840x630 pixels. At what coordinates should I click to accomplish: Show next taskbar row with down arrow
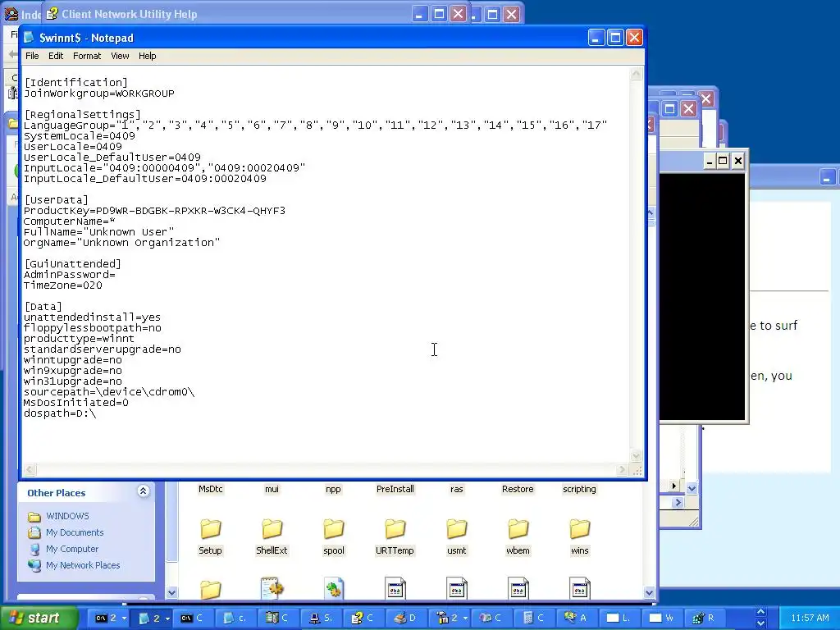pos(760,623)
